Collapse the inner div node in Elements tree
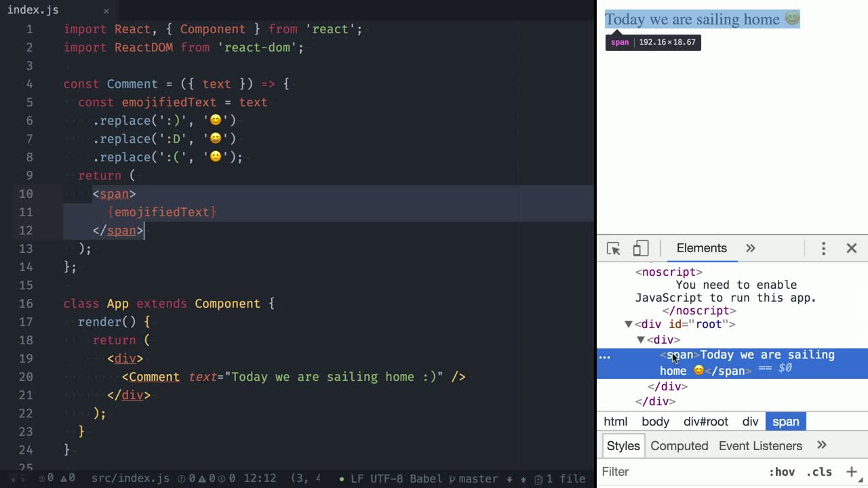The width and height of the screenshot is (868, 488). (640, 340)
